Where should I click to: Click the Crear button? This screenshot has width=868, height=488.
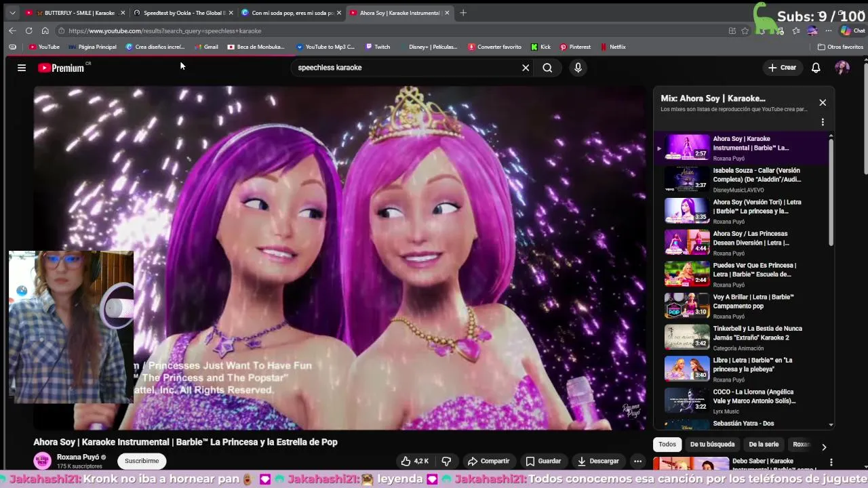782,68
